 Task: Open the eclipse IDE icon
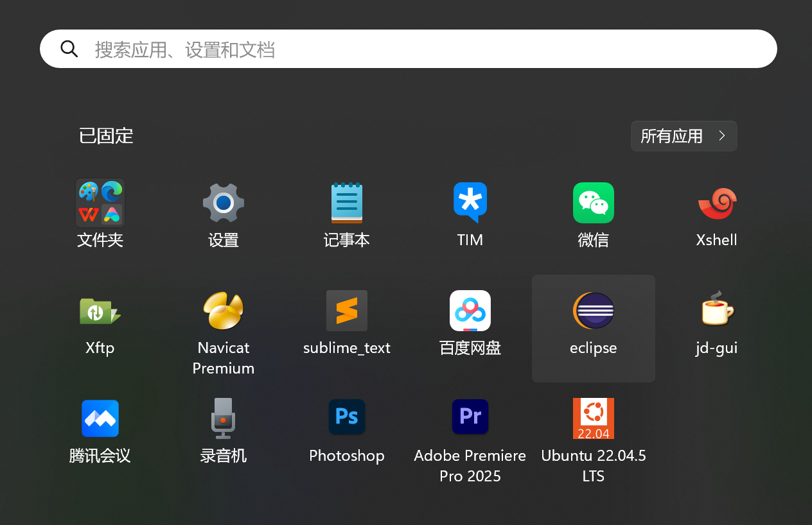[x=594, y=311]
